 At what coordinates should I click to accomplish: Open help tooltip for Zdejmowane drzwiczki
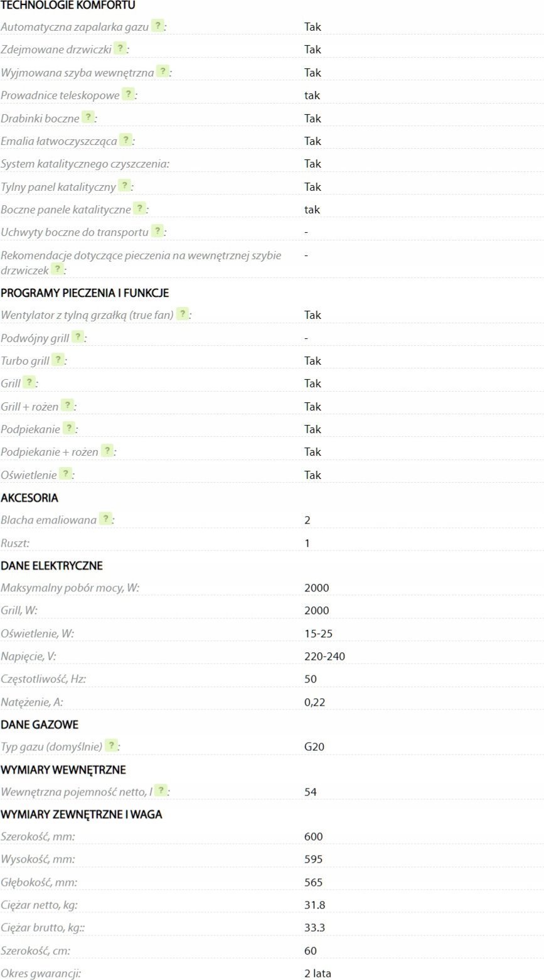pyautogui.click(x=120, y=48)
